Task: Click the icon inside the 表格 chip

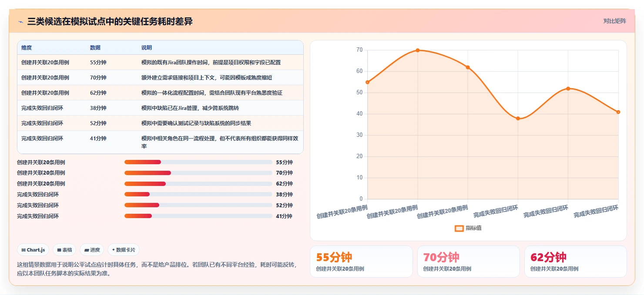Action: pyautogui.click(x=59, y=250)
